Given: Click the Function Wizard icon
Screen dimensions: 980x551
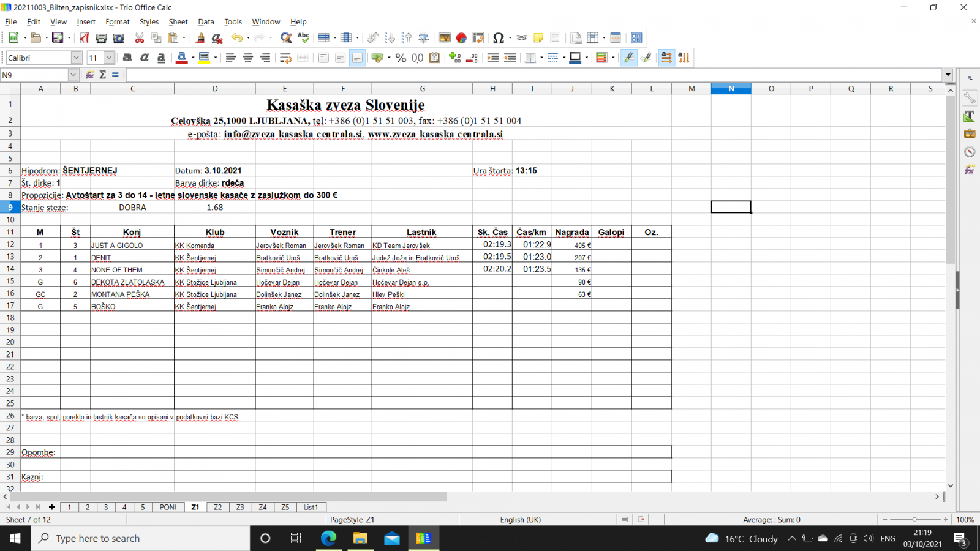Looking at the screenshot, I should coord(90,75).
